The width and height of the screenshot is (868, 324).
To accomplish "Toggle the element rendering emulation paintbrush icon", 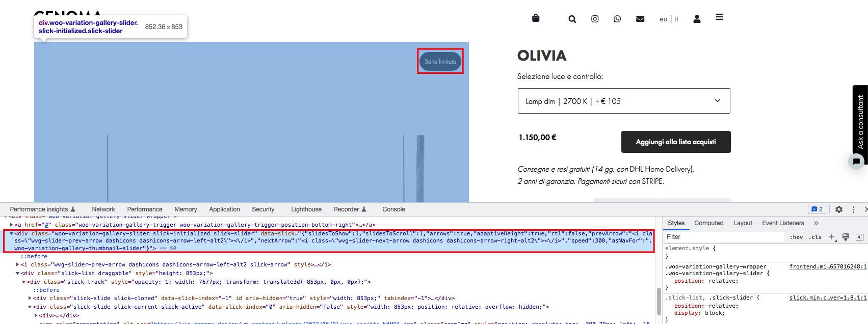I will click(x=846, y=237).
